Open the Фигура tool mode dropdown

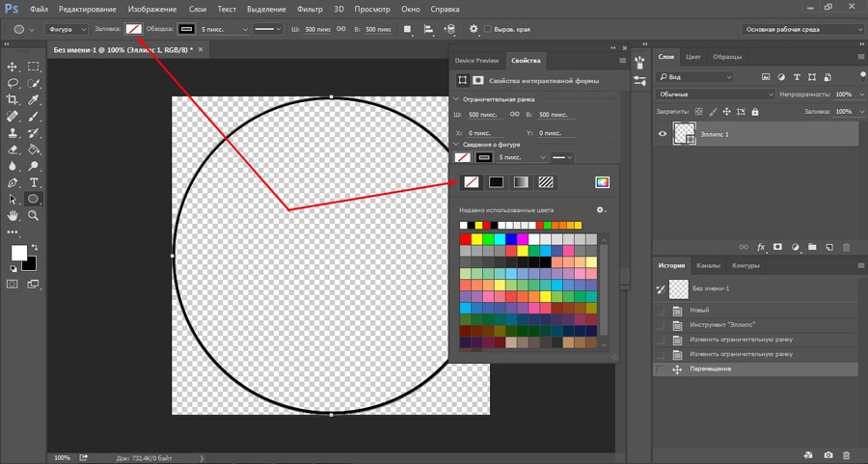[x=67, y=29]
